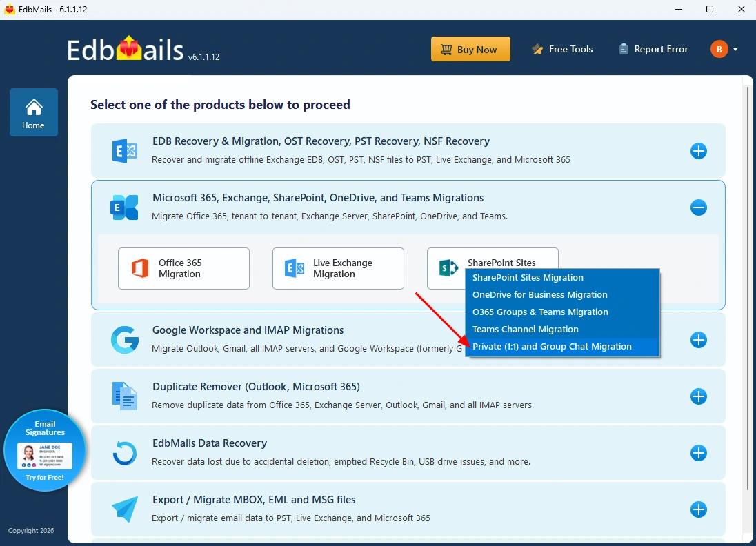Viewport: 756px width, 546px height.
Task: Click the shopping cart icon in Buy Now
Action: tap(446, 49)
